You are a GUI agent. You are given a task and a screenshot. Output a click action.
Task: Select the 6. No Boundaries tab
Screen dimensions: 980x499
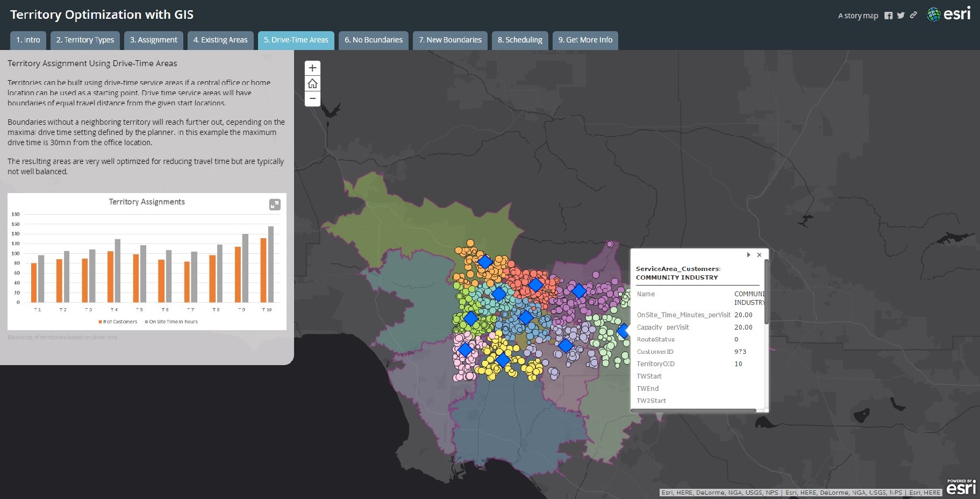[x=374, y=40]
